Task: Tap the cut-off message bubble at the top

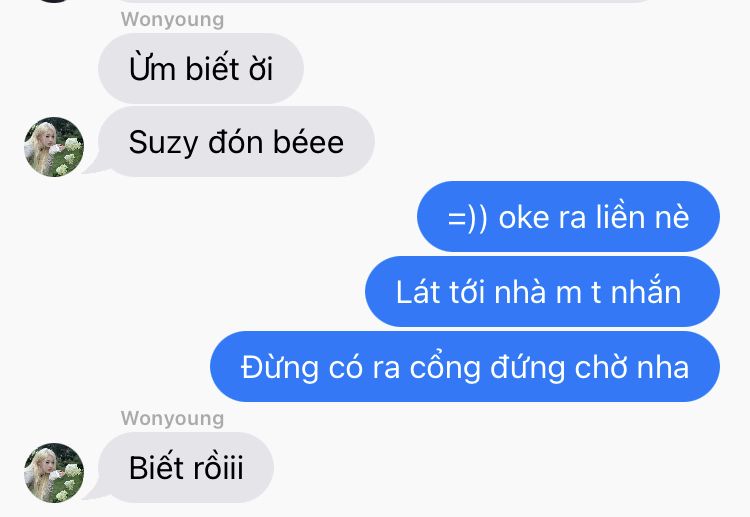Action: click(383, 1)
